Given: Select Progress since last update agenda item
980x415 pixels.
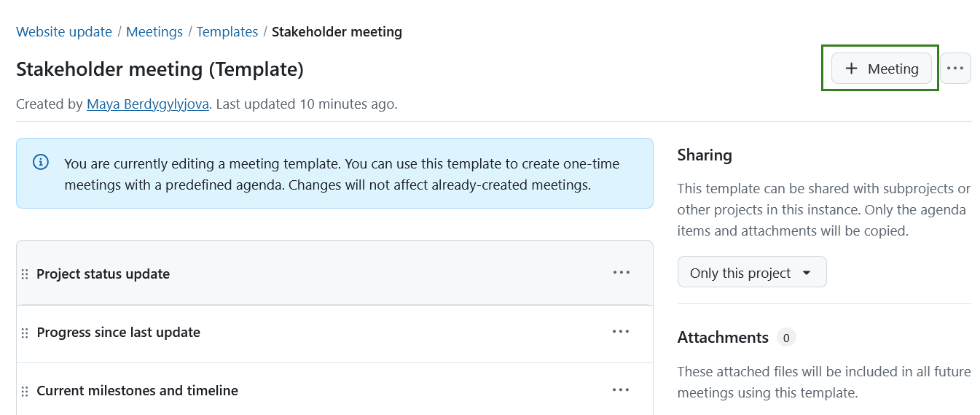Looking at the screenshot, I should (x=119, y=333).
